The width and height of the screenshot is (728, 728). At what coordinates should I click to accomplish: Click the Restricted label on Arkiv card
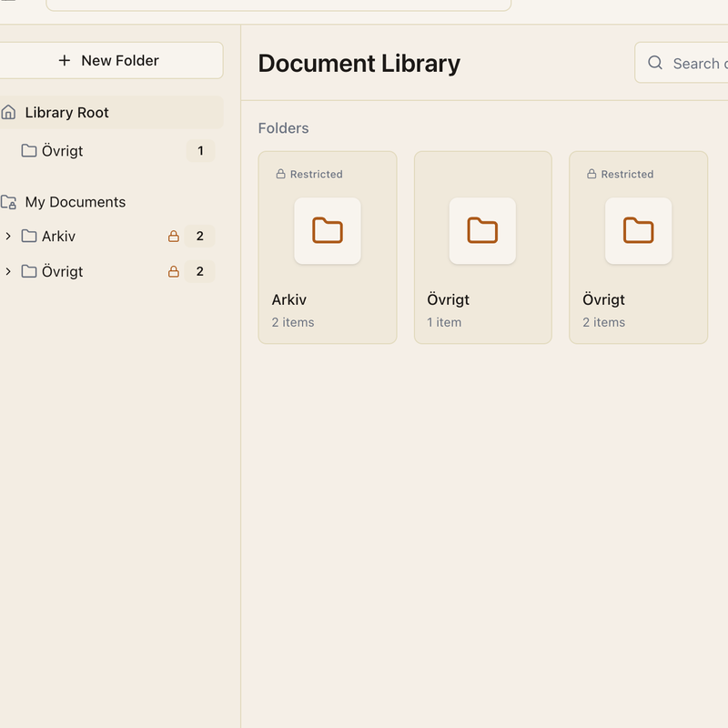316,174
